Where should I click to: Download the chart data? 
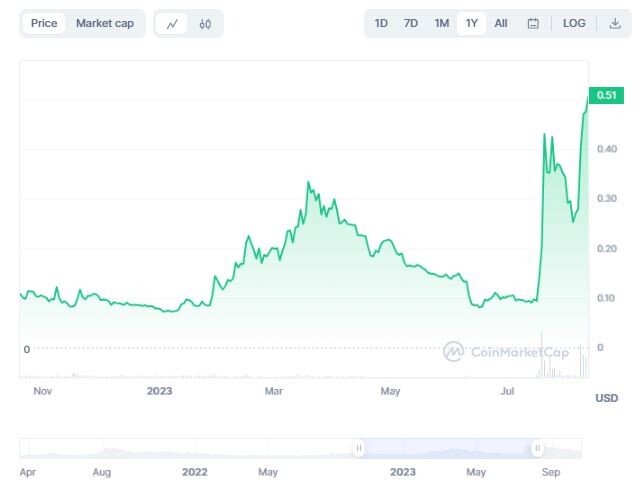615,23
